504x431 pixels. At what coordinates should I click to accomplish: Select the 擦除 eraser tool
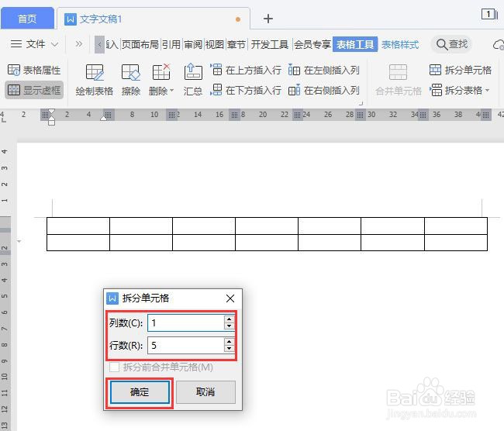click(x=131, y=81)
